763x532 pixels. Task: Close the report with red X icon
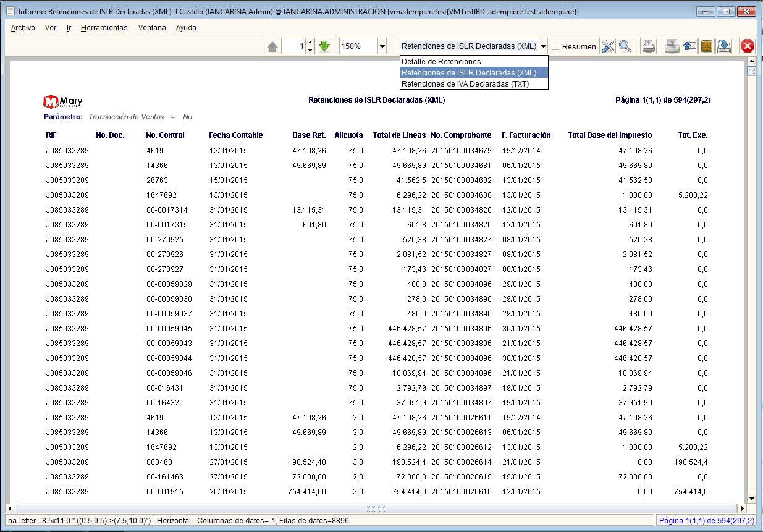(x=748, y=46)
